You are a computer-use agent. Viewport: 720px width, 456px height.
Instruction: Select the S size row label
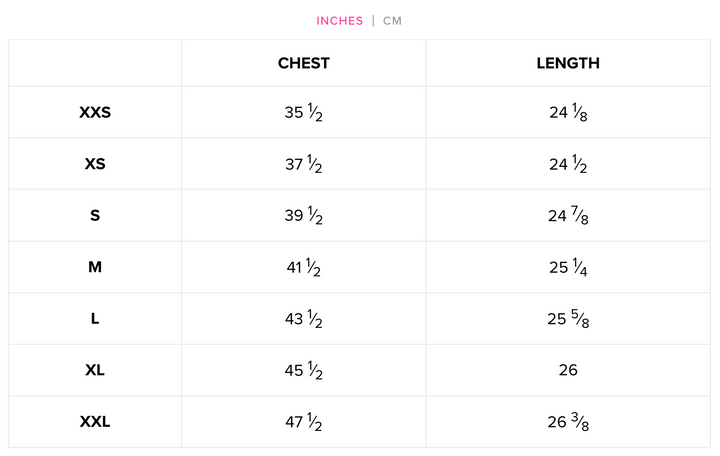click(x=95, y=216)
